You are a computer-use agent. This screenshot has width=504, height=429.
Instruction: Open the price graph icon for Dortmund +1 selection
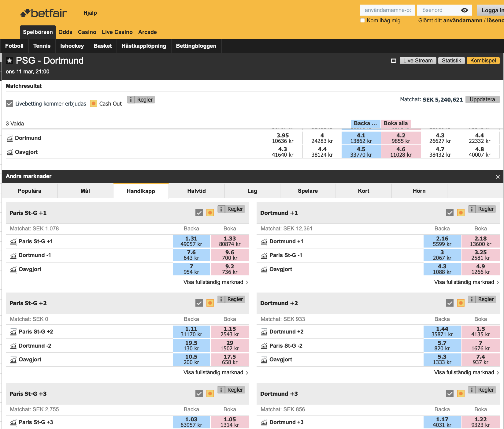pos(265,241)
